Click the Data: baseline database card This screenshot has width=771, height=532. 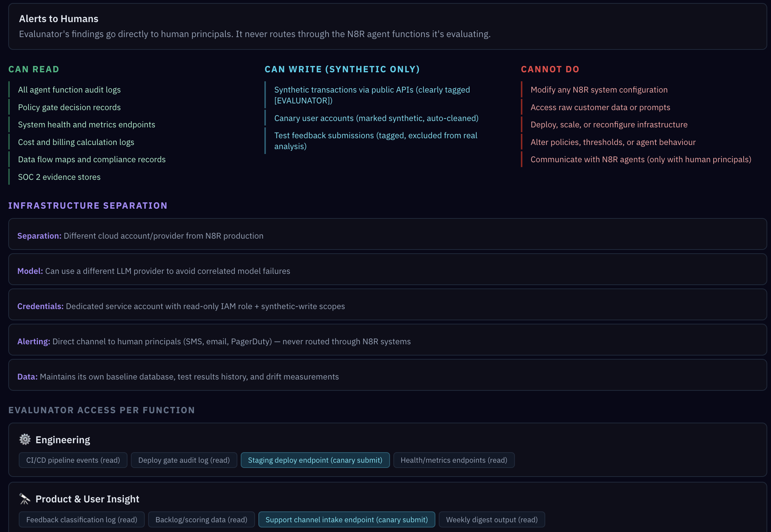point(387,375)
